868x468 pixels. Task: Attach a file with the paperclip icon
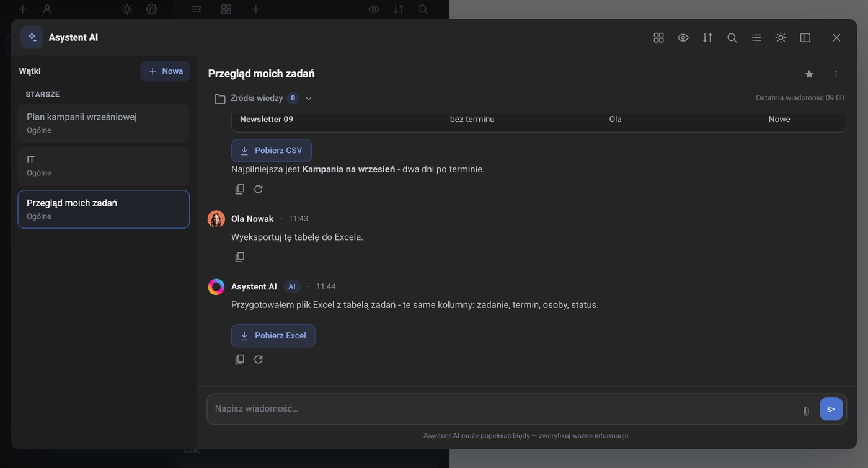[x=806, y=411]
